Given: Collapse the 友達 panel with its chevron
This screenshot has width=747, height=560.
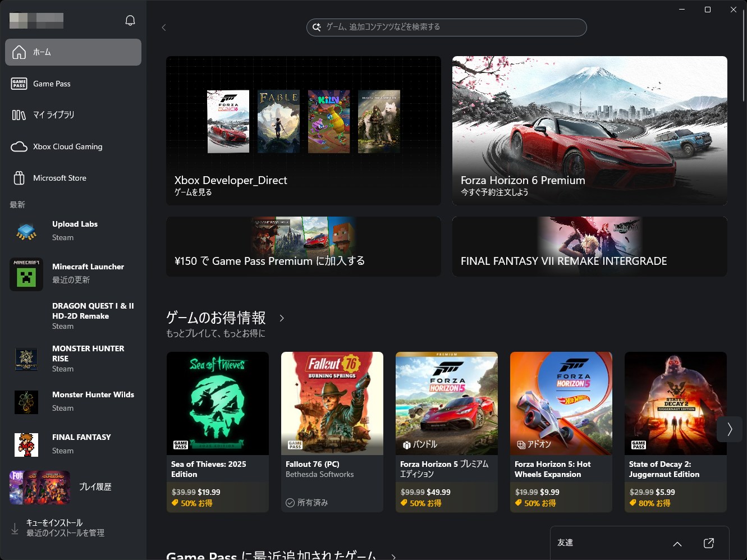Looking at the screenshot, I should click(x=677, y=543).
